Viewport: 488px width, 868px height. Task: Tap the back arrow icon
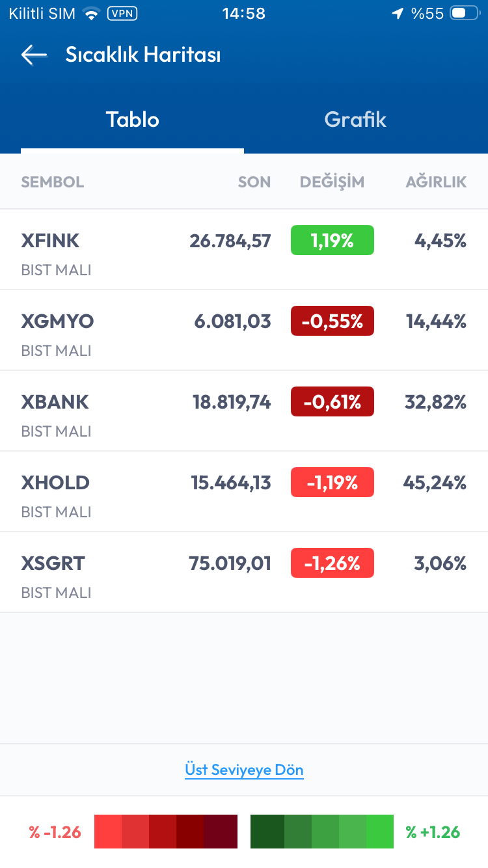34,55
